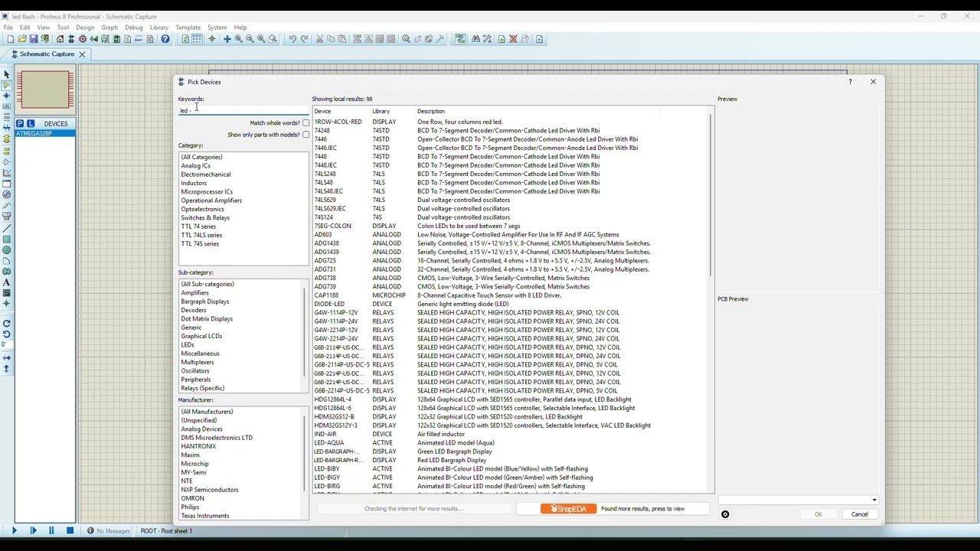Image resolution: width=980 pixels, height=551 pixels.
Task: Click the Open Project folder icon
Action: click(22, 39)
